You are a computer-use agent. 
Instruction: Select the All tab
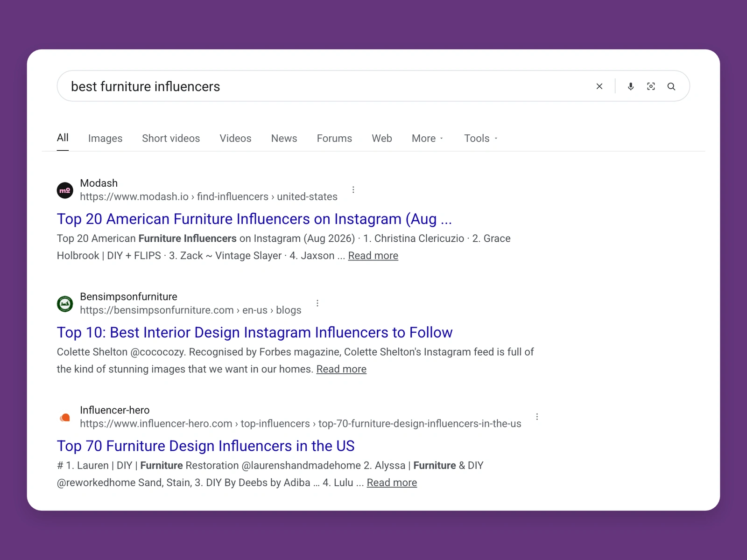[63, 138]
